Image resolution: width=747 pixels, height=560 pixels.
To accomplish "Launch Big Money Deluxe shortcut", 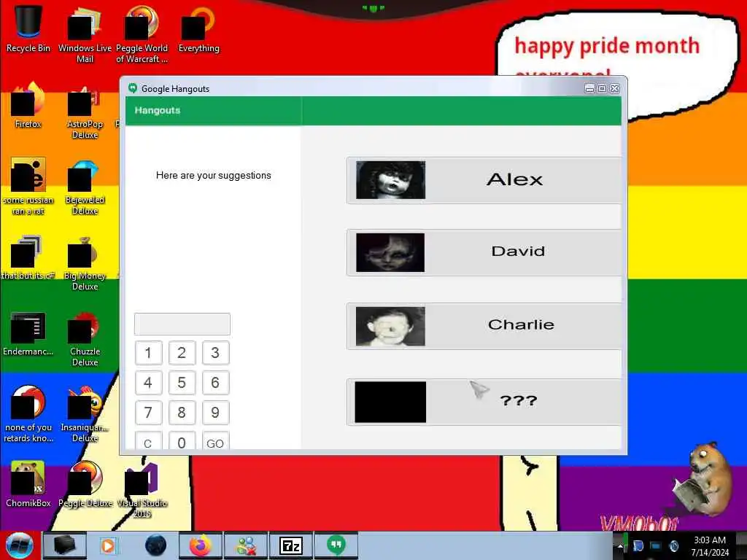I will 85,263.
